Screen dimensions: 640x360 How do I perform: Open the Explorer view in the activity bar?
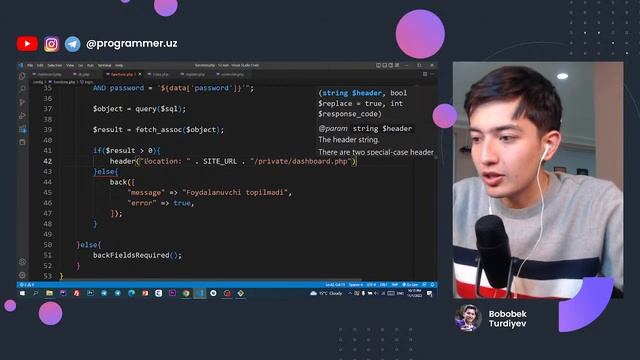coord(22,76)
